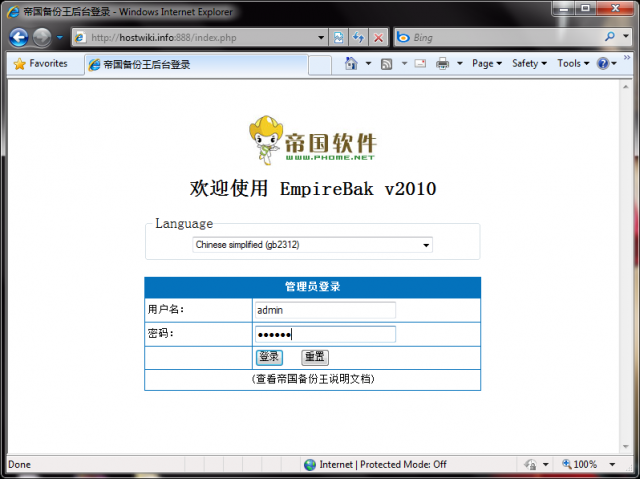Image resolution: width=640 pixels, height=479 pixels.
Task: Click the Print icon in toolbar
Action: [x=442, y=63]
